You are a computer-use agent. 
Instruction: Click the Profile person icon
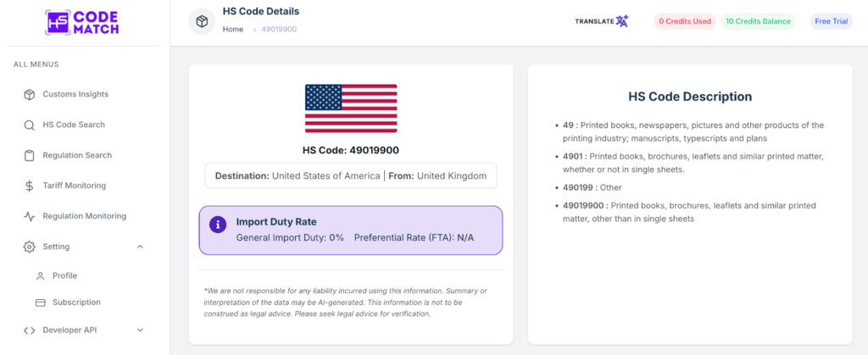[40, 276]
